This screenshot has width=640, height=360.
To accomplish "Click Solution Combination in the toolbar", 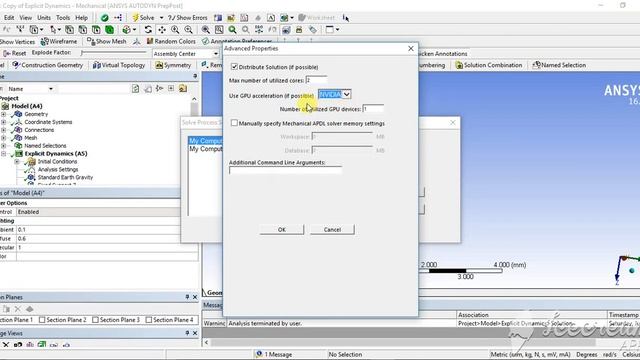I will pyautogui.click(x=489, y=65).
